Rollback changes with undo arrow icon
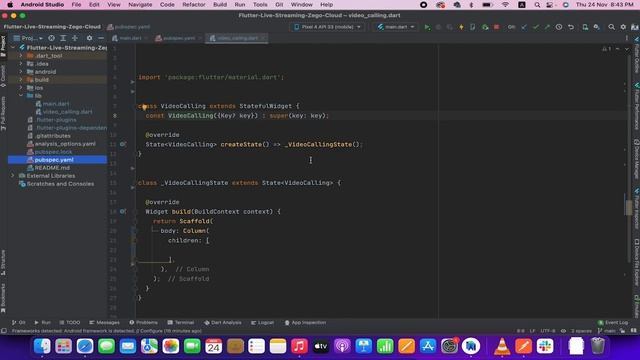 click(x=571, y=27)
